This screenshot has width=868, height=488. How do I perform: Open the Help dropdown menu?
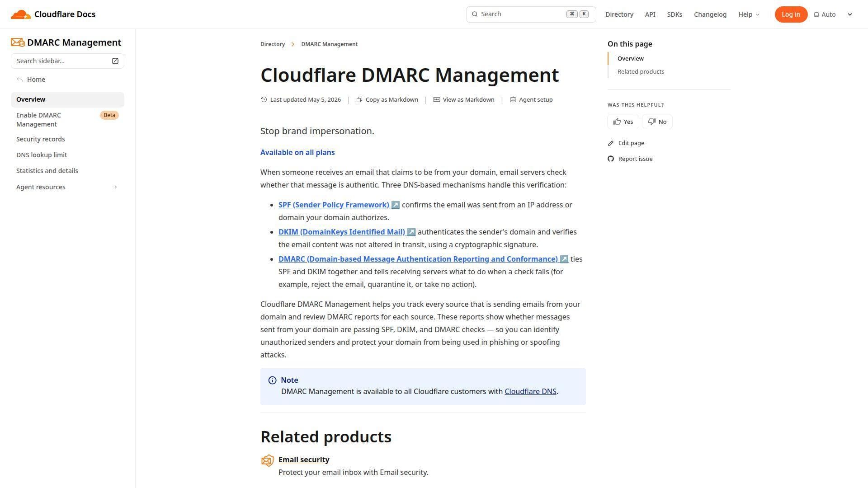(749, 14)
